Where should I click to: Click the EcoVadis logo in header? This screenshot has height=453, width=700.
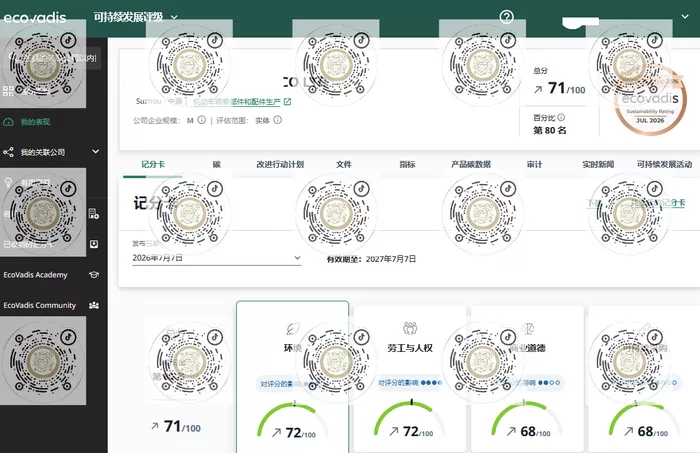(35, 17)
